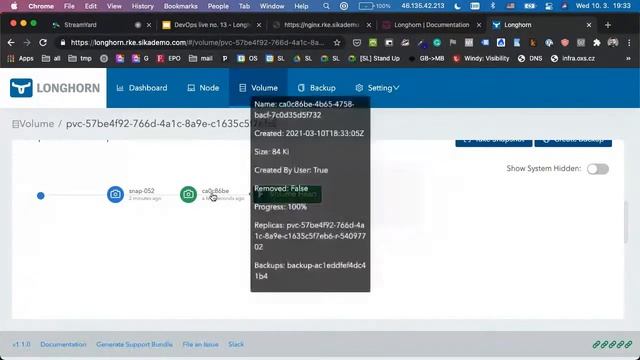Open the Documentation footer link
Screen dimensions: 640x360
pyautogui.click(x=63, y=344)
